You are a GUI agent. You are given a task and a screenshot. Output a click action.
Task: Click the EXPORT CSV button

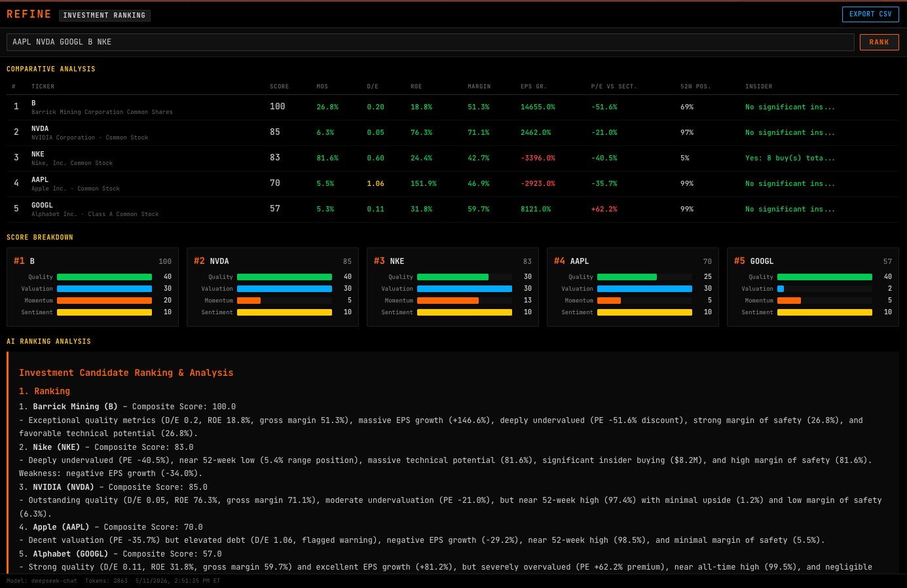[x=870, y=14]
